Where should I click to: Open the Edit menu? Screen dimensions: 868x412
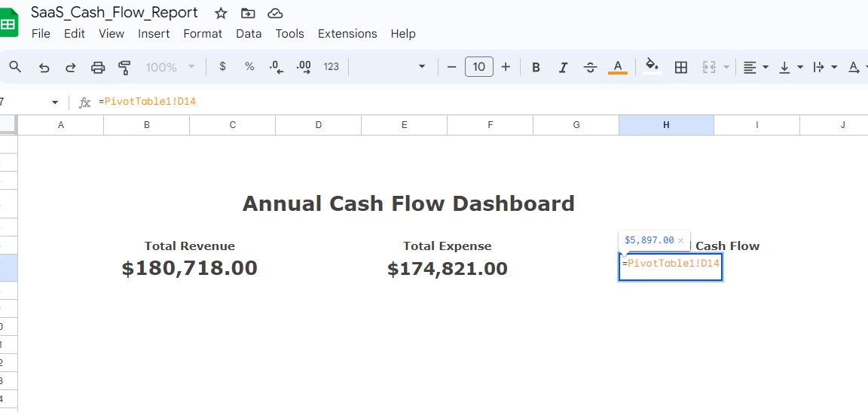(x=74, y=34)
